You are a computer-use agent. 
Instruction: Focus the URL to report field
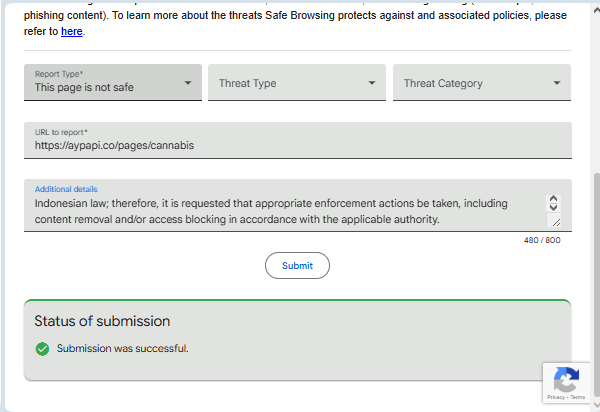click(x=298, y=145)
